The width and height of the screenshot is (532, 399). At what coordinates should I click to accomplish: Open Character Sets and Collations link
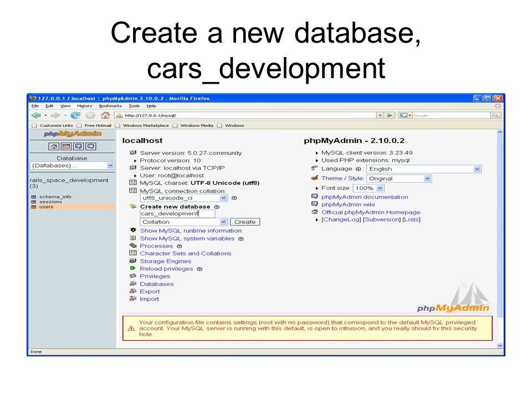pyautogui.click(x=186, y=253)
